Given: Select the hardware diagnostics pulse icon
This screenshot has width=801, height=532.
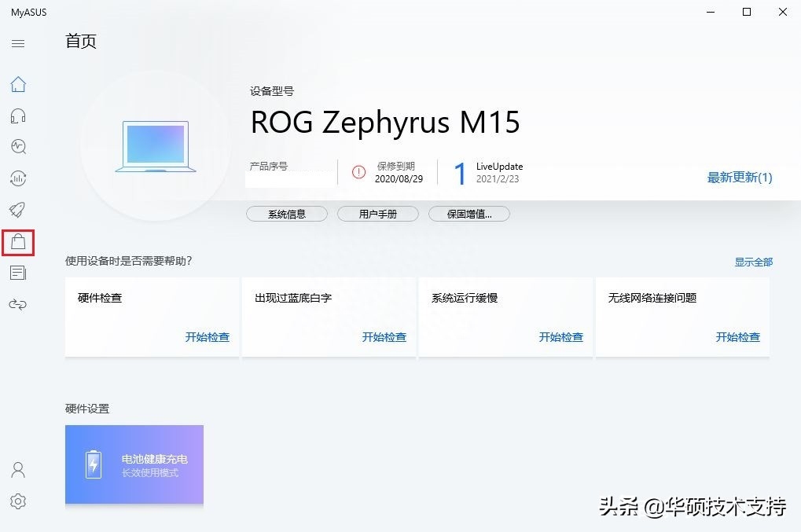Looking at the screenshot, I should pyautogui.click(x=17, y=147).
